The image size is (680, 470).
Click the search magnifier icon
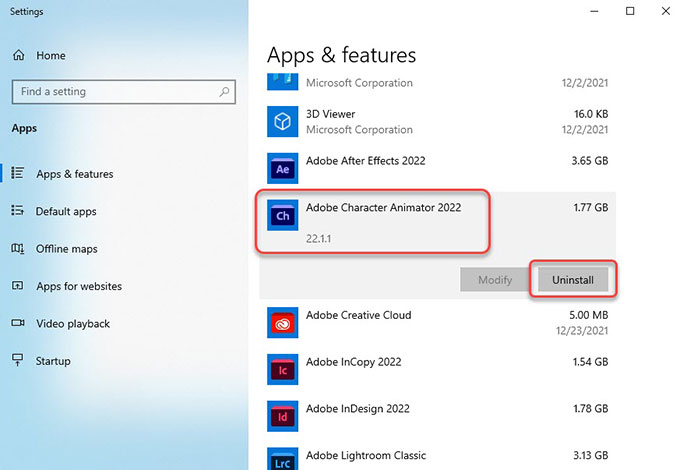pyautogui.click(x=224, y=91)
